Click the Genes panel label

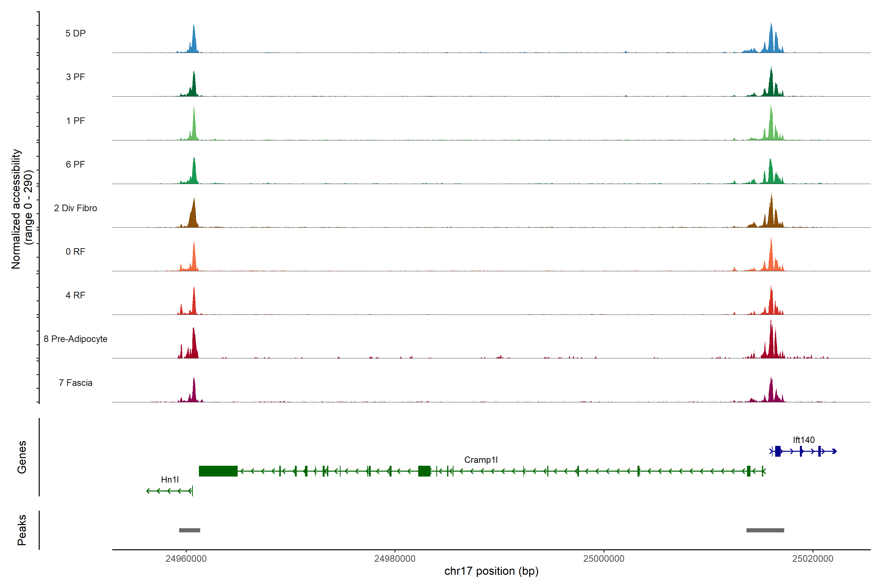22,457
